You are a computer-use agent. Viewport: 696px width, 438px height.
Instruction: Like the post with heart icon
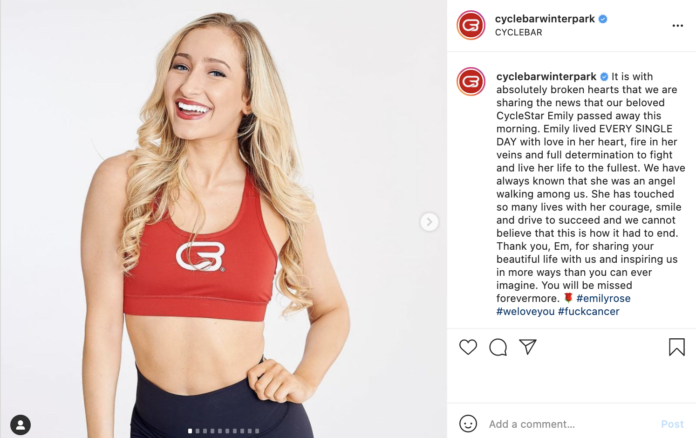(468, 347)
